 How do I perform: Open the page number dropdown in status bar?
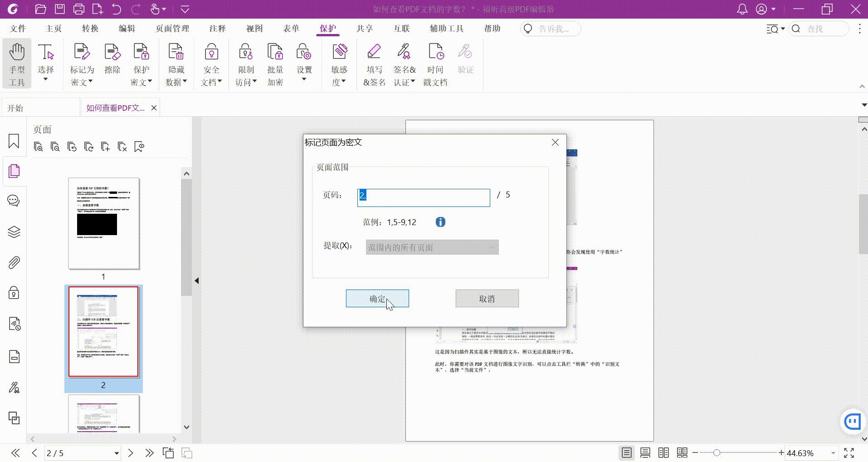117,453
